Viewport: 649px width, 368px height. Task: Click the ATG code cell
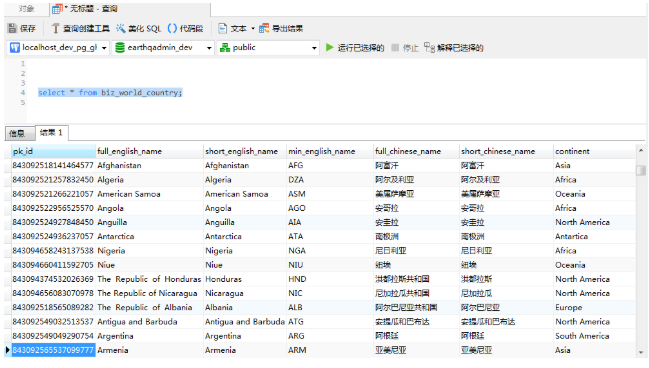(330, 322)
